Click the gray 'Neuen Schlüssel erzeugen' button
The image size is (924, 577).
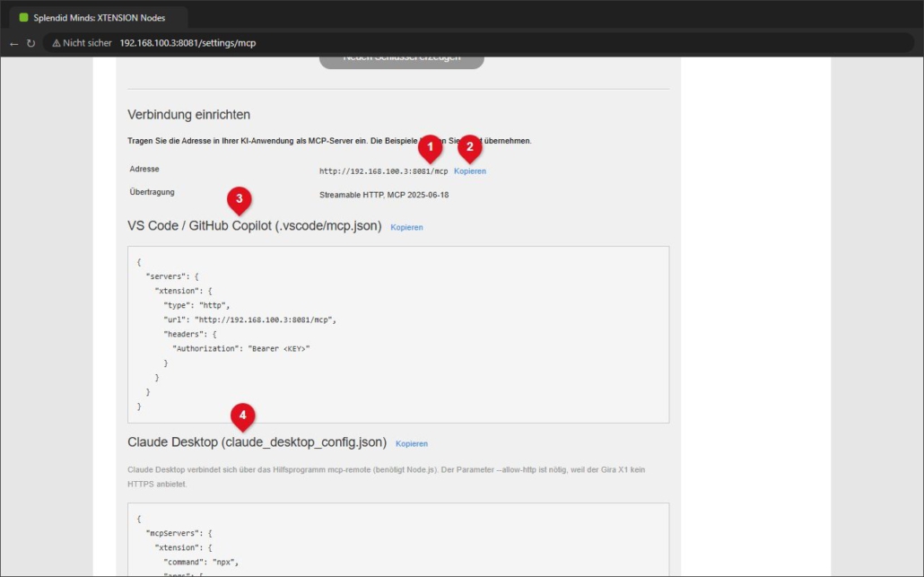[401, 61]
